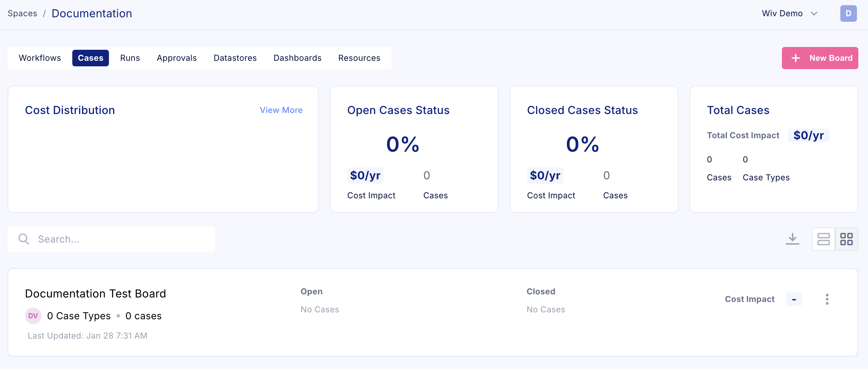Click the search magnifier icon

click(24, 239)
